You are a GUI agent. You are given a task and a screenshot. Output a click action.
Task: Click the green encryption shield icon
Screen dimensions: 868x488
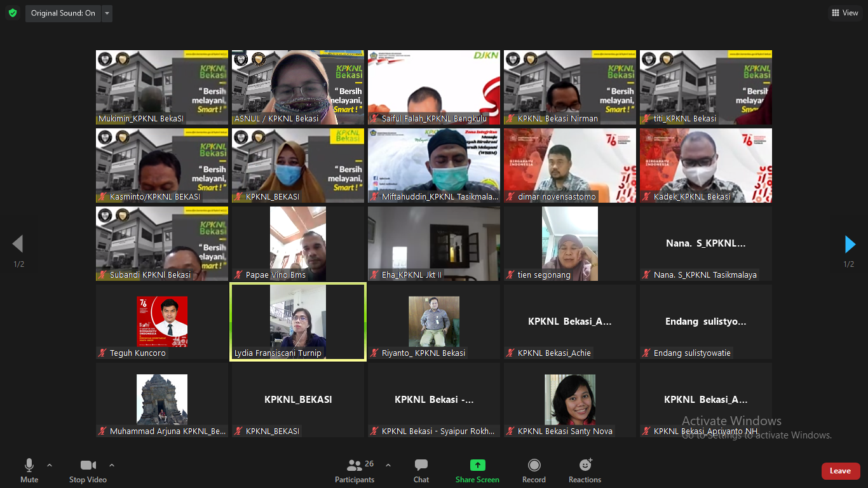(x=13, y=13)
